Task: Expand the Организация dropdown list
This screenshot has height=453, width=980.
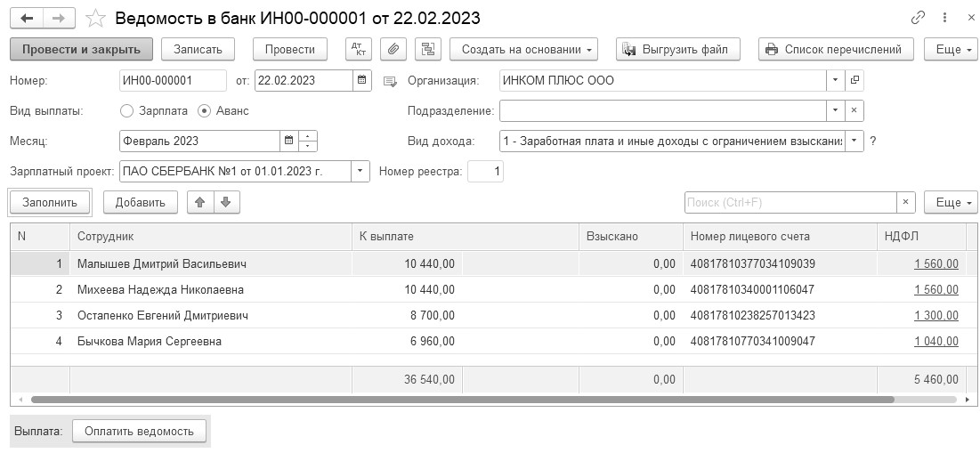Action: click(835, 81)
